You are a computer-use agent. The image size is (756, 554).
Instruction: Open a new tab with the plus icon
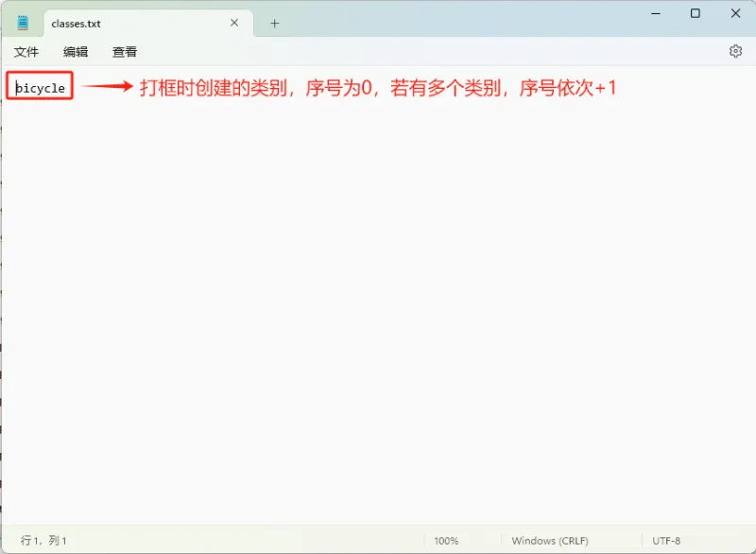click(274, 23)
